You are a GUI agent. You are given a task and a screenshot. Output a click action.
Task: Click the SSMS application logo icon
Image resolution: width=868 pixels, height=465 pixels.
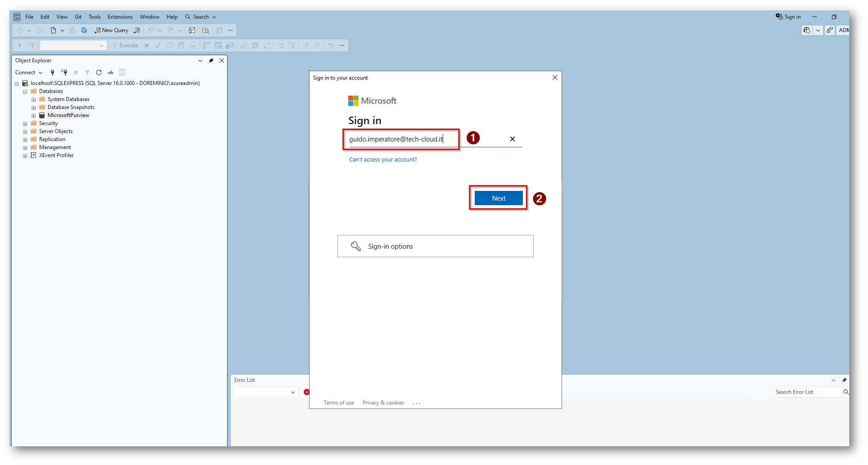click(17, 17)
